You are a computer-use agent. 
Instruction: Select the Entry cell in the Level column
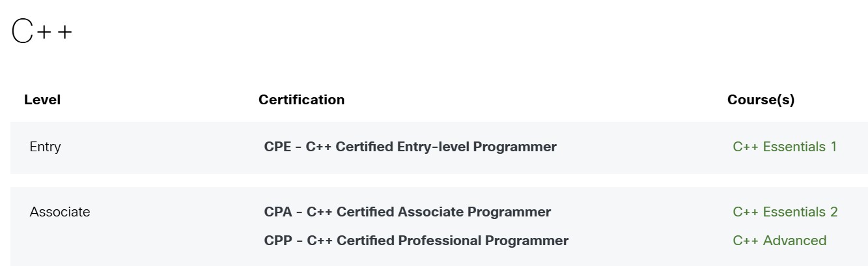[45, 147]
